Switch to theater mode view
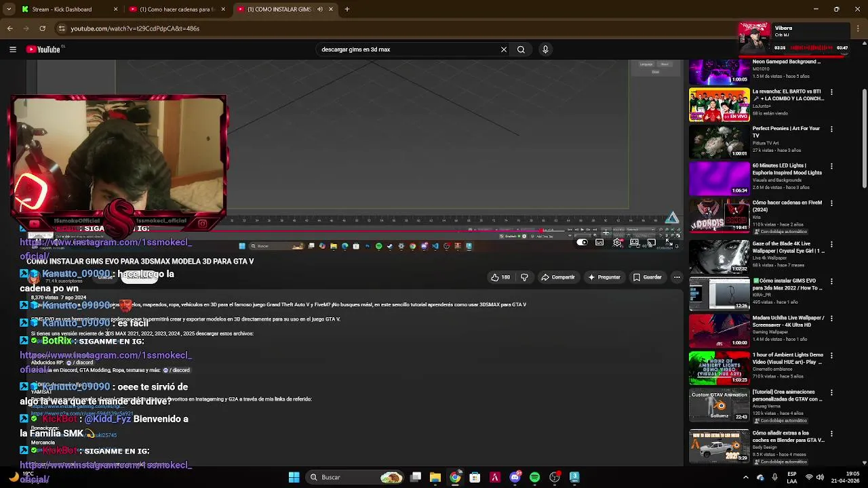The width and height of the screenshot is (868, 488). tap(635, 243)
